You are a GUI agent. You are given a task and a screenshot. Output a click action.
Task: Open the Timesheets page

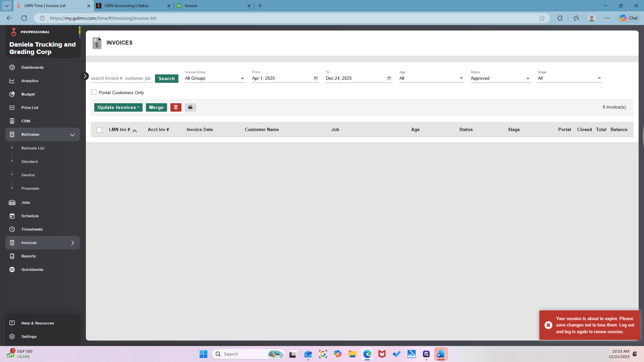pyautogui.click(x=32, y=229)
